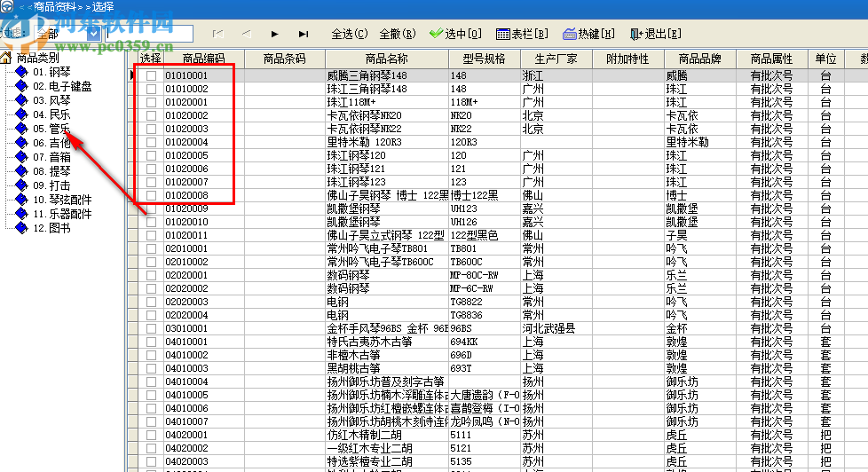The height and width of the screenshot is (472, 868).
Task: Select the 10.琴弦配件 category node
Action: [x=62, y=200]
